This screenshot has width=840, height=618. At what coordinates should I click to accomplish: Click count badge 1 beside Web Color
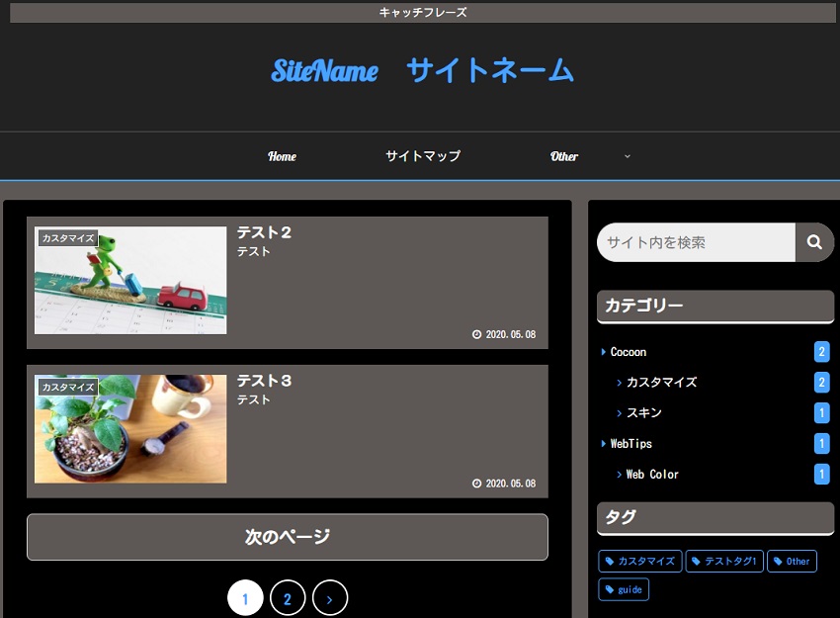click(822, 475)
